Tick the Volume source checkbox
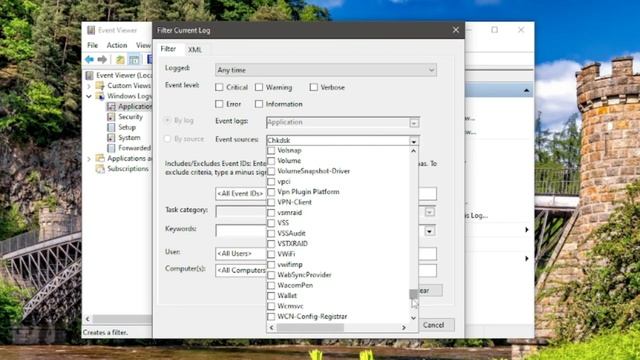Viewport: 640px width, 360px height. point(271,160)
